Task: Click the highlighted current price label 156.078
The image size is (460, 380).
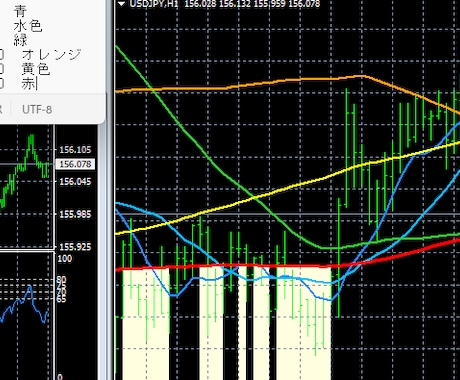Action: (x=75, y=164)
